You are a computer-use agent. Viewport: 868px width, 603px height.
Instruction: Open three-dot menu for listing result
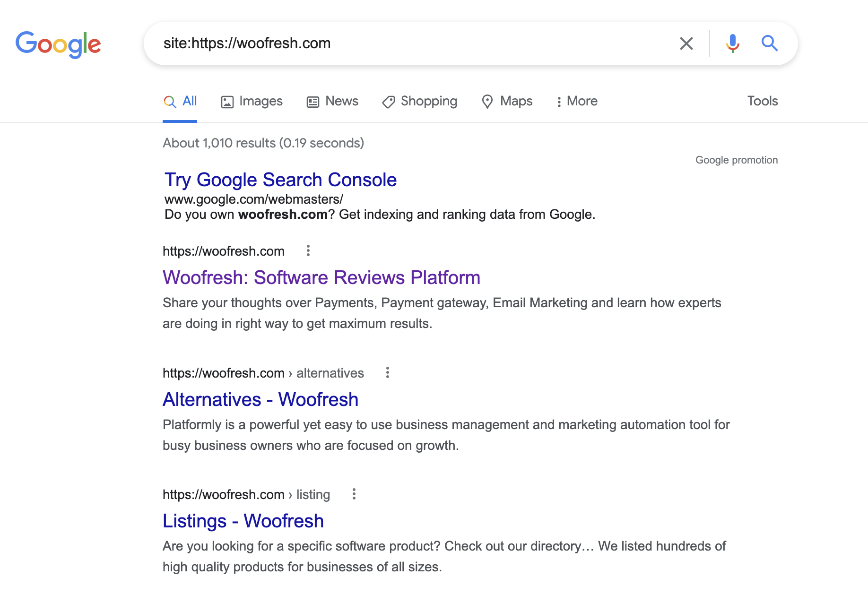point(354,494)
